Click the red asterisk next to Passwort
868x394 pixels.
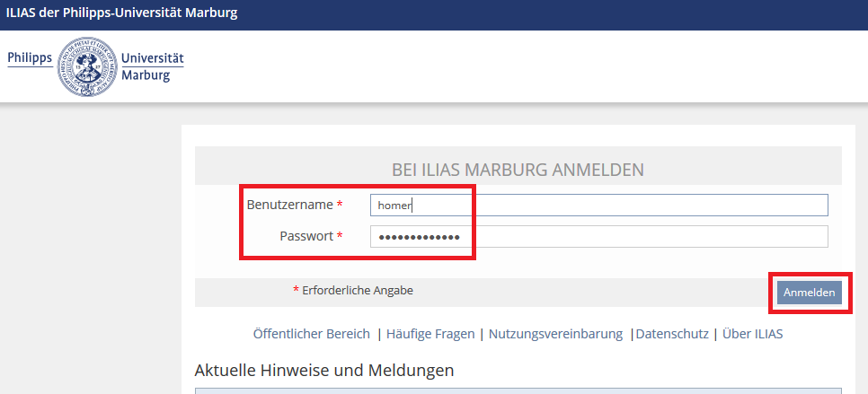point(340,236)
